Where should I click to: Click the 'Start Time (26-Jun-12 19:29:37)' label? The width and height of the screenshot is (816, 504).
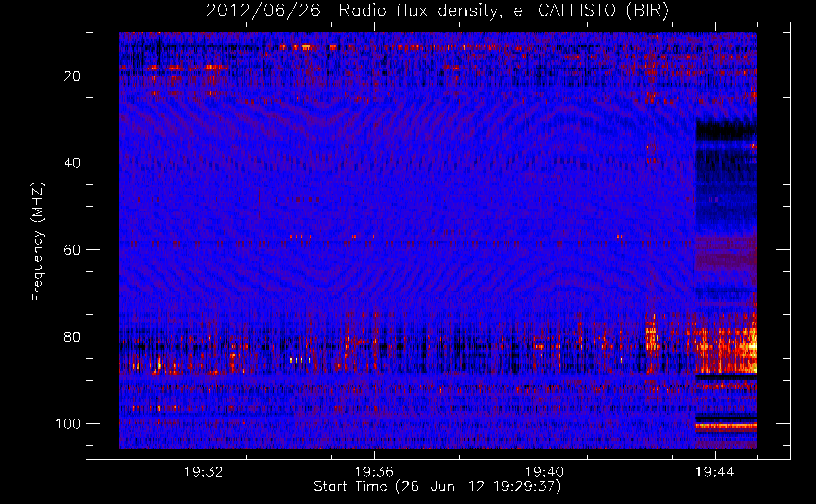click(x=437, y=487)
